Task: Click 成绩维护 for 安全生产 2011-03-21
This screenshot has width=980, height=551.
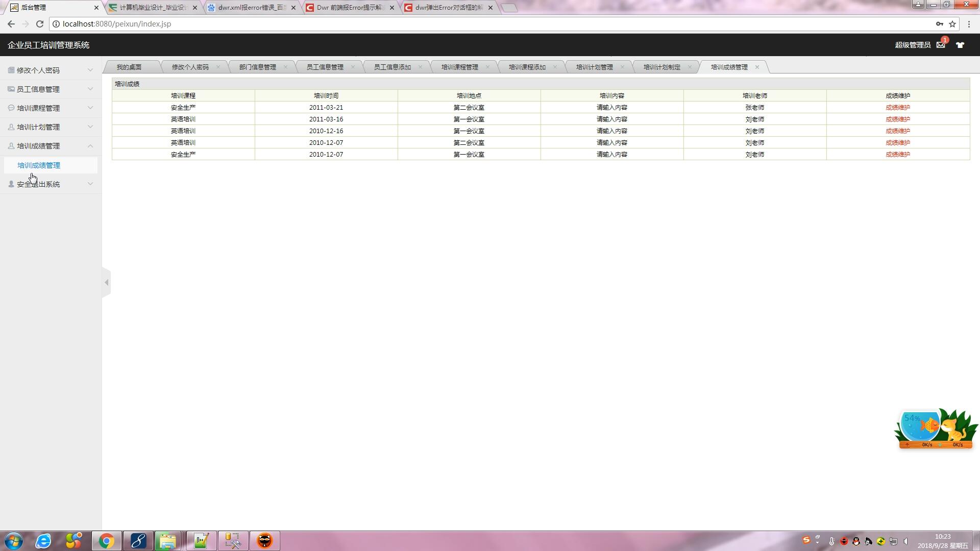Action: pos(898,108)
